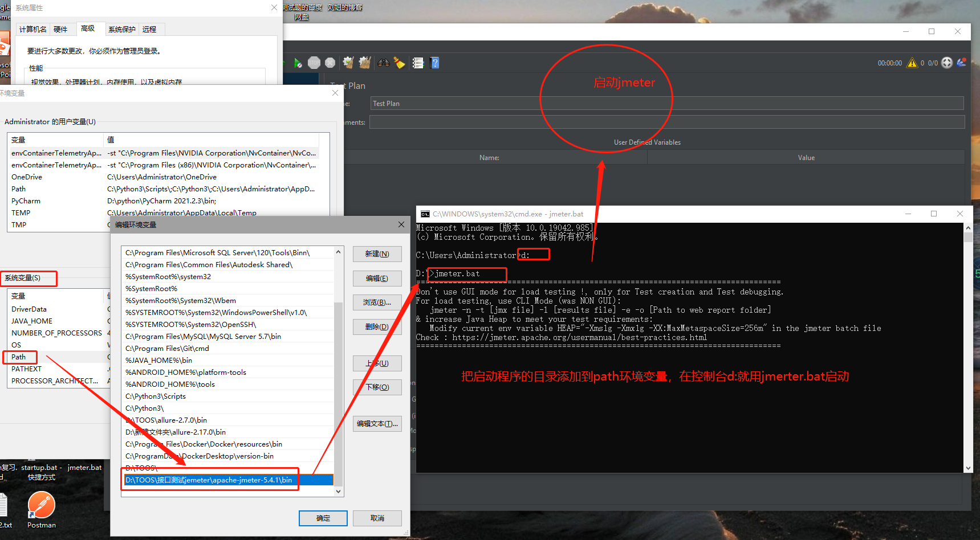Select the allure-2.7.0\bin path entry

pos(228,420)
